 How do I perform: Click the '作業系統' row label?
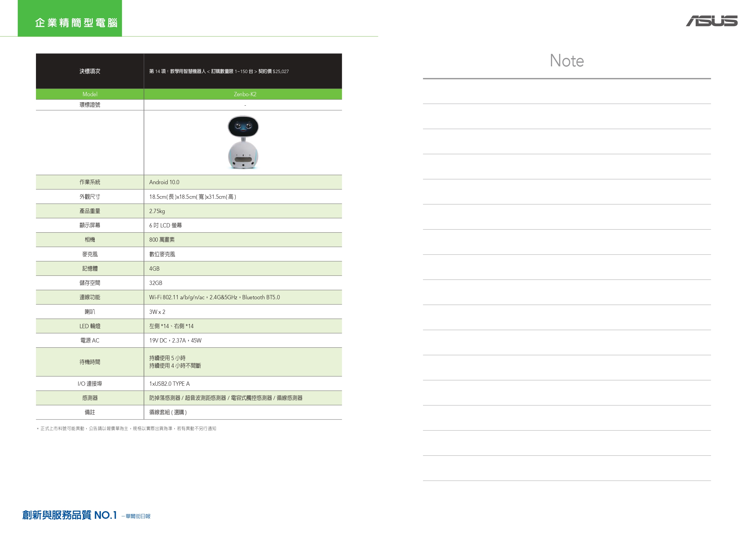click(x=90, y=182)
